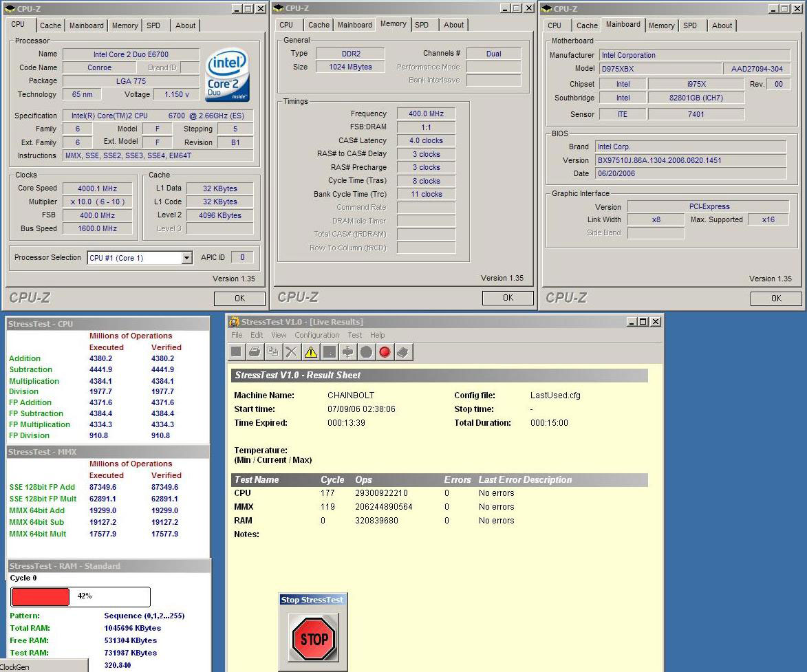Click the grey square icon after the warning triangle

(330, 352)
